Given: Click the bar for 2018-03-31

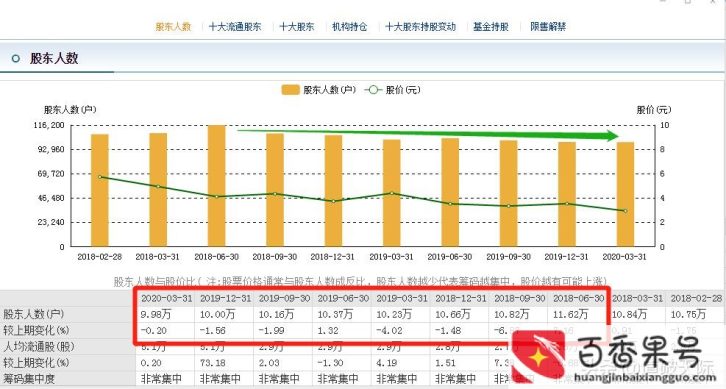Looking at the screenshot, I should 158,190.
